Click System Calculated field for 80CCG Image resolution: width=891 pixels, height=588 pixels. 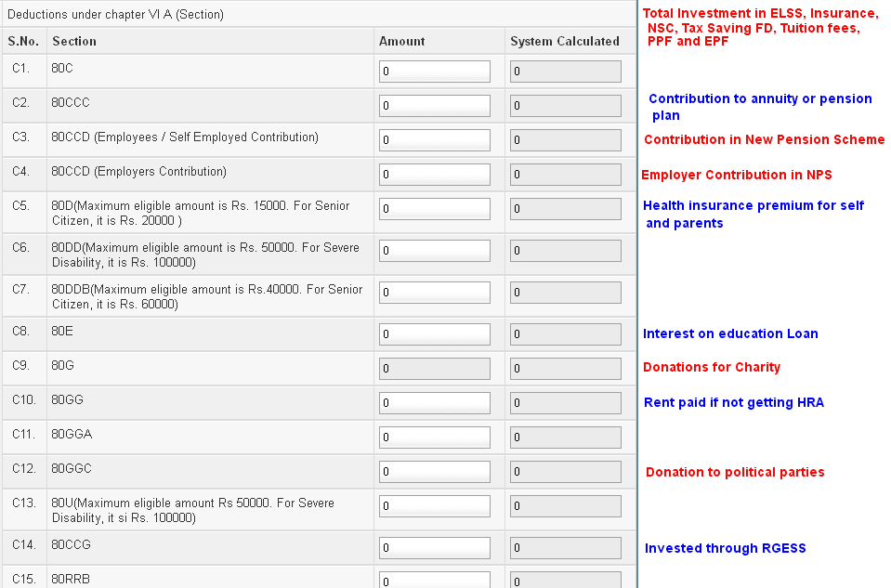pos(566,548)
